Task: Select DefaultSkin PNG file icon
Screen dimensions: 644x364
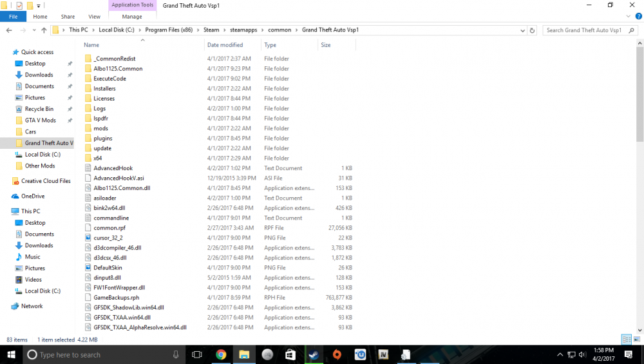Action: [88, 267]
